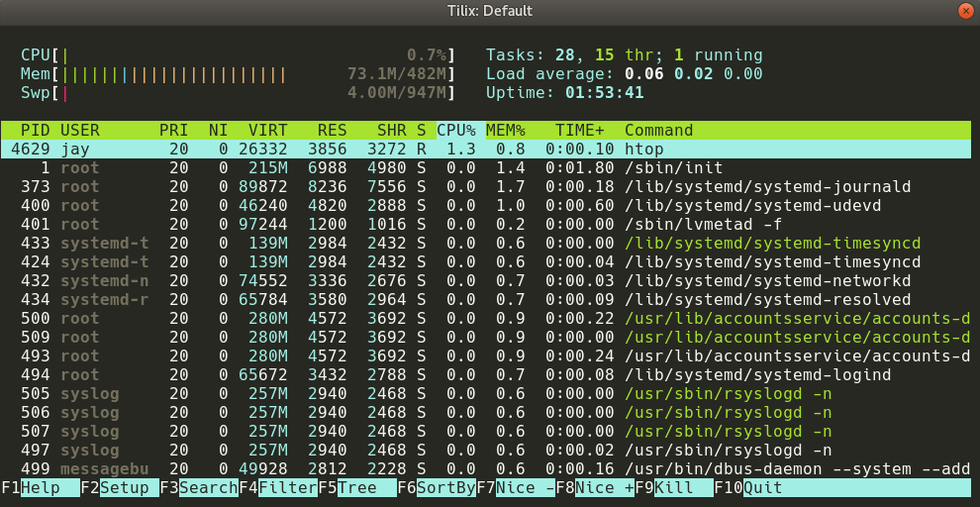Close the Tilix window with the red button
Screen dimensions: 980x507
[x=966, y=11]
